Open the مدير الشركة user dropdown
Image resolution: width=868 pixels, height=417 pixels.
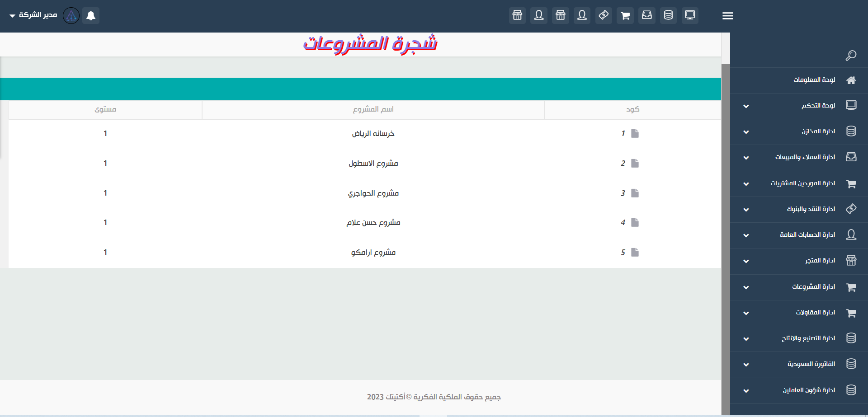click(33, 15)
